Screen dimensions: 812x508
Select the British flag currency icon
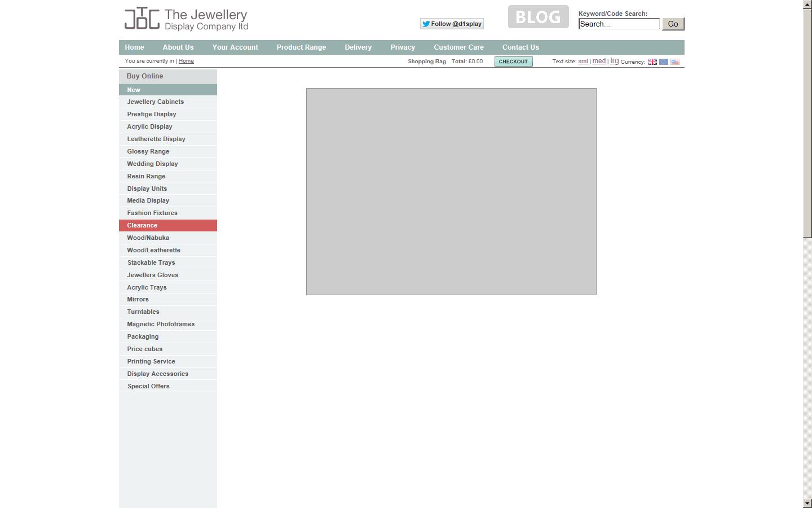[652, 61]
